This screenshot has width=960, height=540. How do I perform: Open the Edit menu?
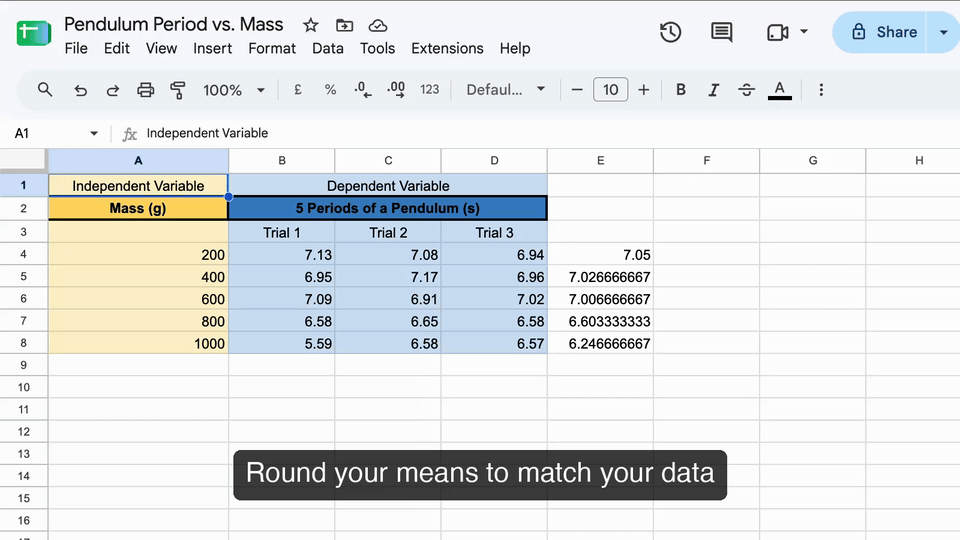(116, 48)
